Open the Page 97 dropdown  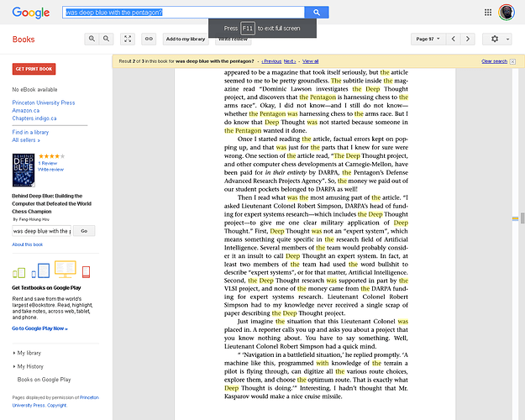click(428, 39)
